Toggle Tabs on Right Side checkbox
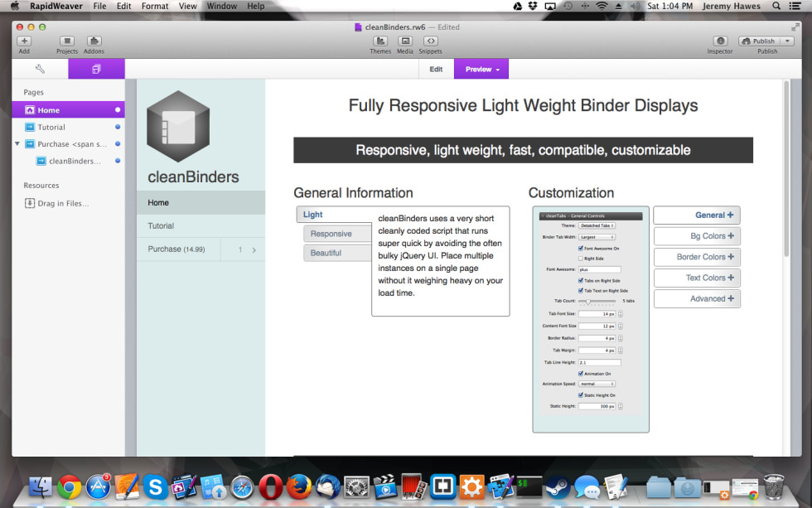812x508 pixels. pos(581,281)
